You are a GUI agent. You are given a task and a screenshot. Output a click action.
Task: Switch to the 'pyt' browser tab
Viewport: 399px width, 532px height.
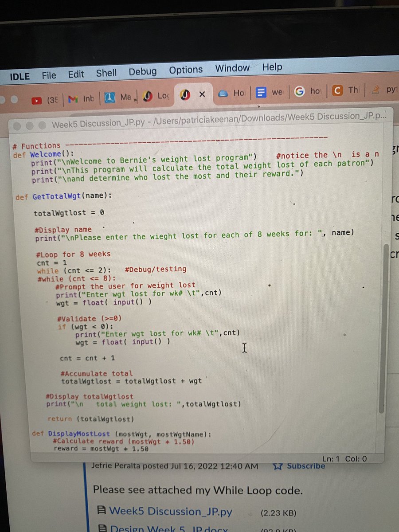tap(385, 90)
